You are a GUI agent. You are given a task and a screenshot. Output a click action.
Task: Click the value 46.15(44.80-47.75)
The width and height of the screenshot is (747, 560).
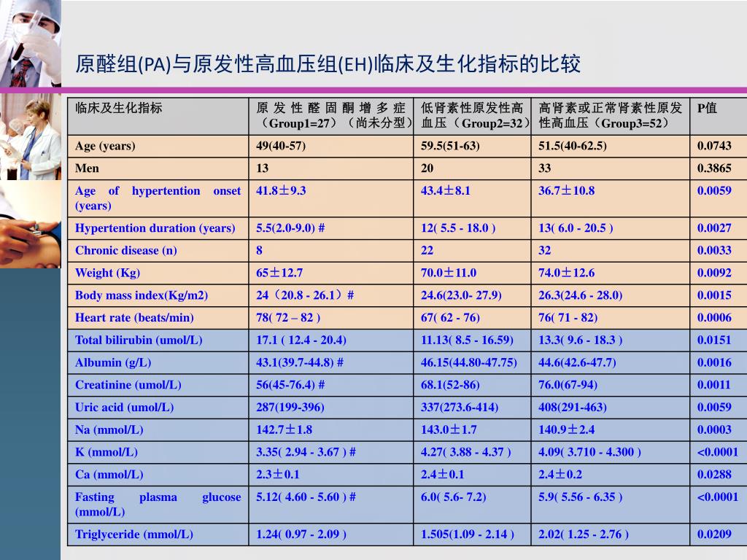pyautogui.click(x=469, y=362)
